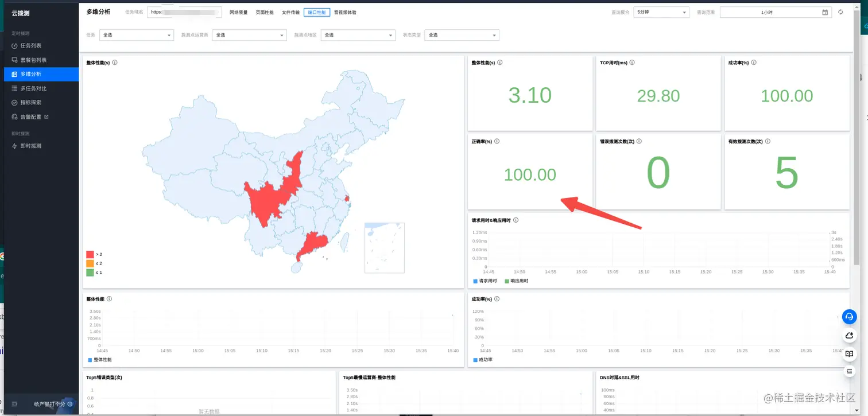
Task: Open the 任务 dropdown showing 全选
Action: click(136, 35)
